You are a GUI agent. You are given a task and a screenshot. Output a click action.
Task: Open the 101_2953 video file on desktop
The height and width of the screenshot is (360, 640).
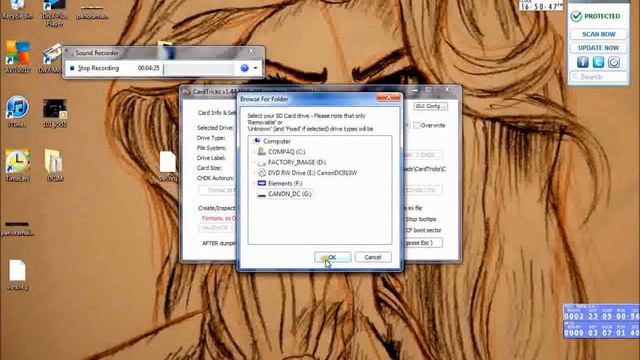coord(55,113)
